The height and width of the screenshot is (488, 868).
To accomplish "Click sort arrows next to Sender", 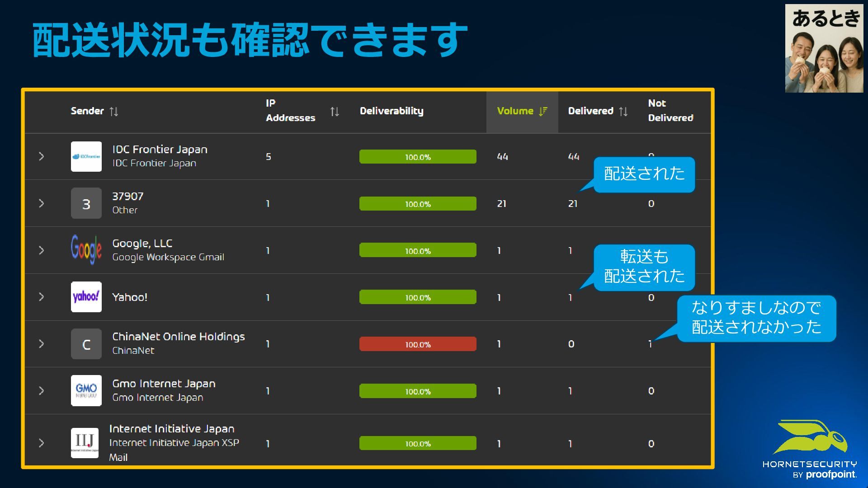I will point(114,111).
